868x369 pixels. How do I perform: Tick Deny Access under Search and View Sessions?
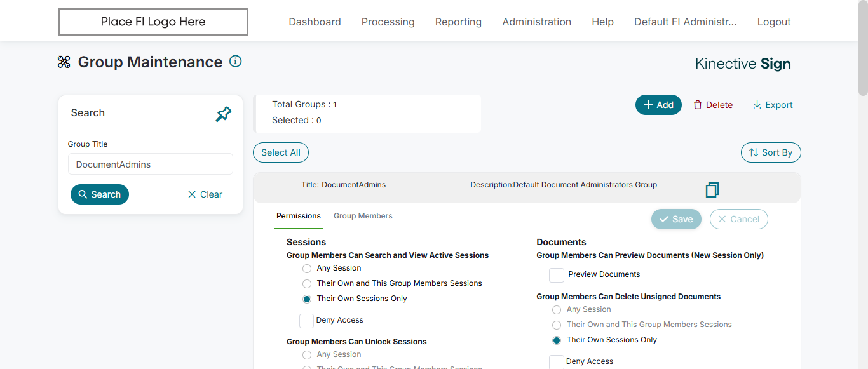306,321
